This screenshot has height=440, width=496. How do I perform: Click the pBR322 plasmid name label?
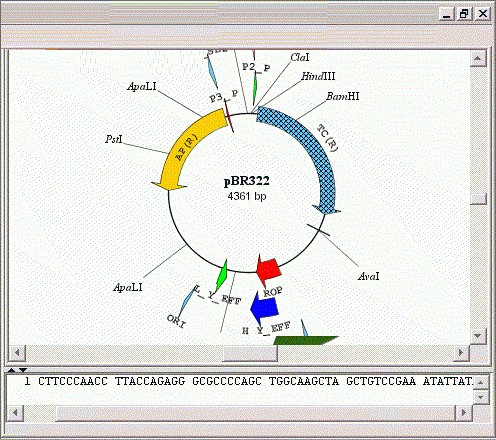coord(247,181)
